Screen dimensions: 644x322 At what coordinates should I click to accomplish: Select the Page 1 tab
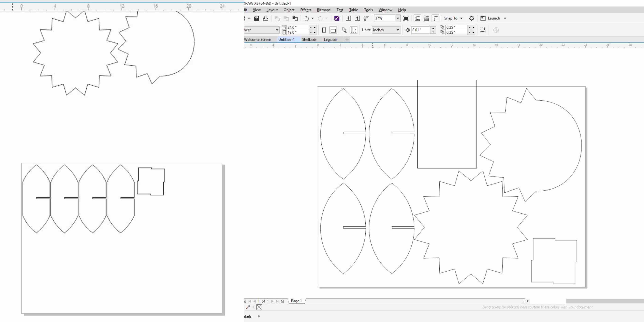pos(296,301)
